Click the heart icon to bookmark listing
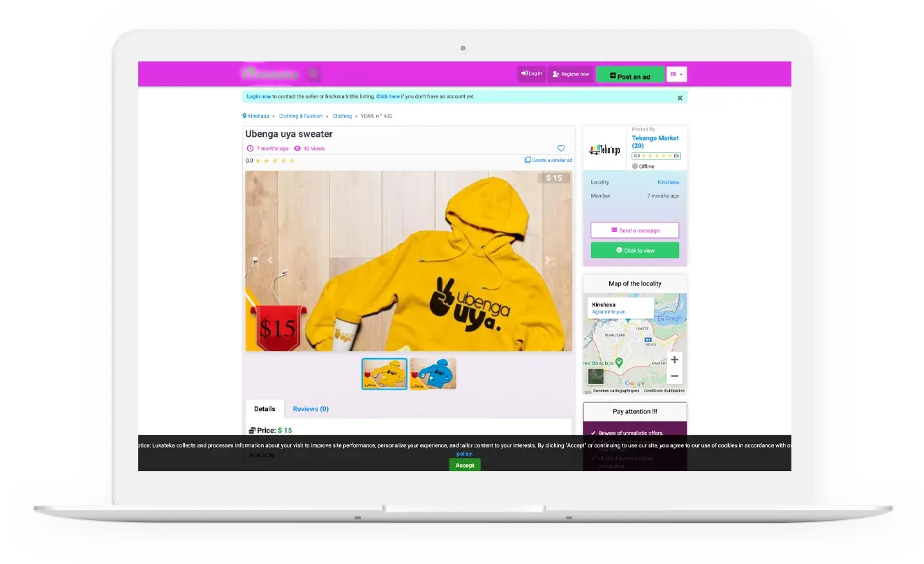Screen dimensions: 924x564 click(561, 148)
